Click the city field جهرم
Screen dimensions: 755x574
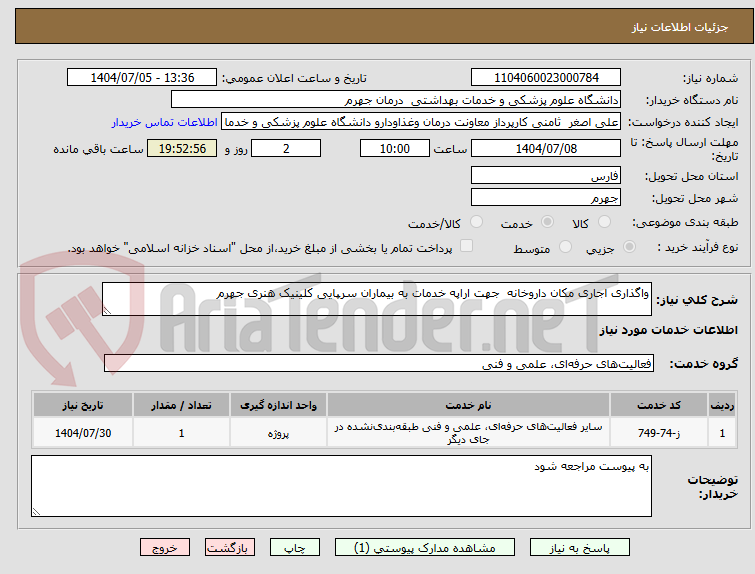[x=546, y=197]
